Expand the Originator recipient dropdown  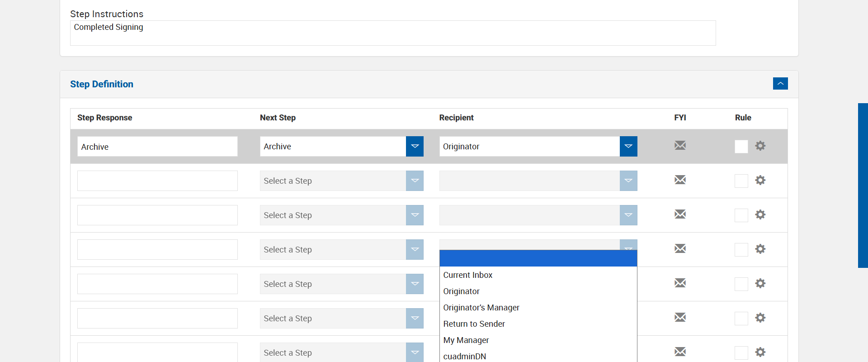coord(628,147)
